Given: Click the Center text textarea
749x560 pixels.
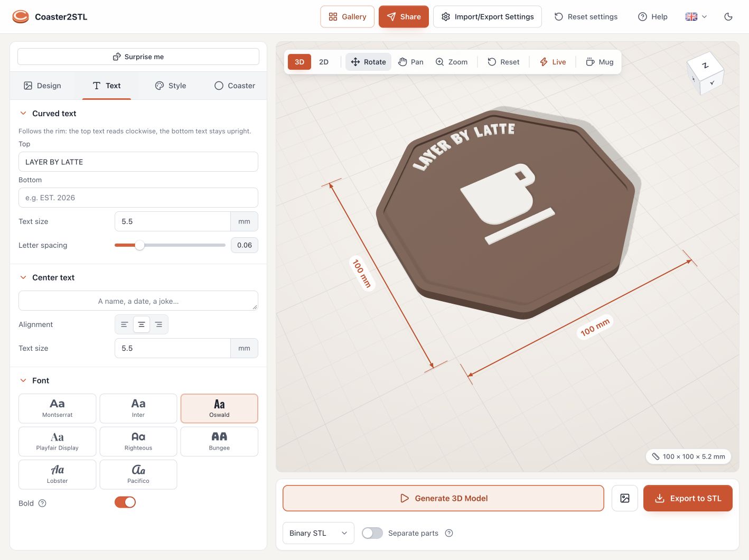Looking at the screenshot, I should point(138,301).
